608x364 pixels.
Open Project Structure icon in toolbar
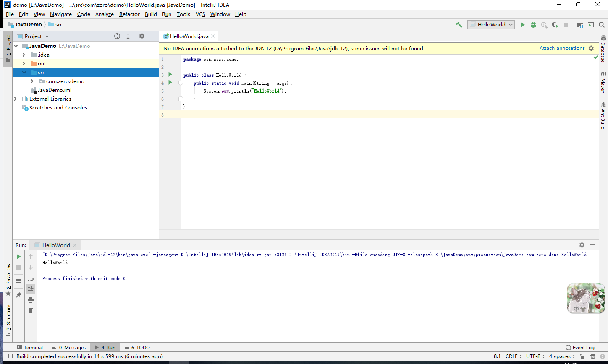click(580, 25)
